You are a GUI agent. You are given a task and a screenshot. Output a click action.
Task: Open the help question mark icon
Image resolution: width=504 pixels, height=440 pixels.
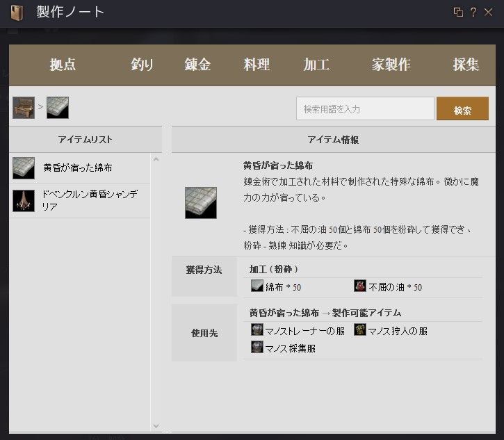point(473,13)
